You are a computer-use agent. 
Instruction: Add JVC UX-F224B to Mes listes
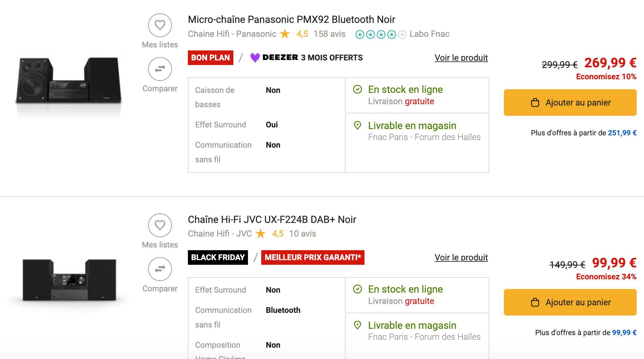160,225
